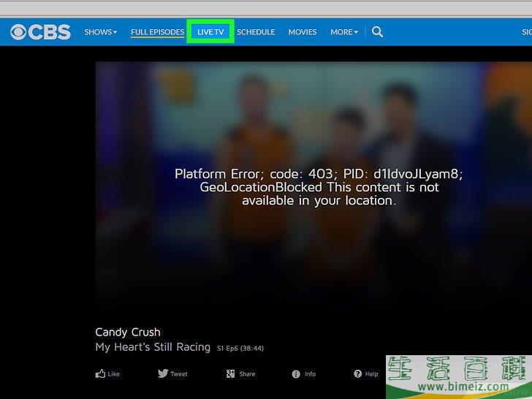This screenshot has height=399, width=532.
Task: Click the CBS eye logo
Action: (x=19, y=32)
